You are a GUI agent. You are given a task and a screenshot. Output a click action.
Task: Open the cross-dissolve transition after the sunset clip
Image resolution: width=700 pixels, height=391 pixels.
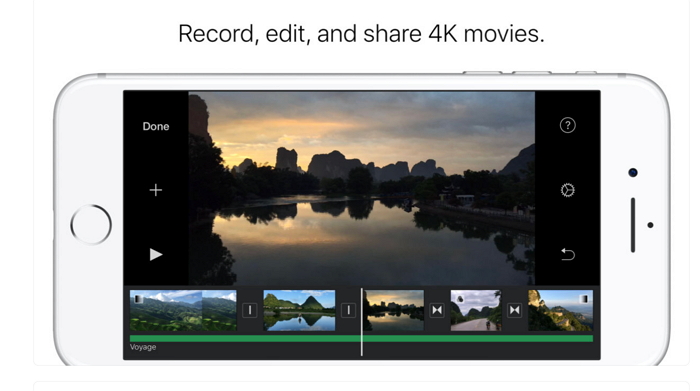pos(437,310)
